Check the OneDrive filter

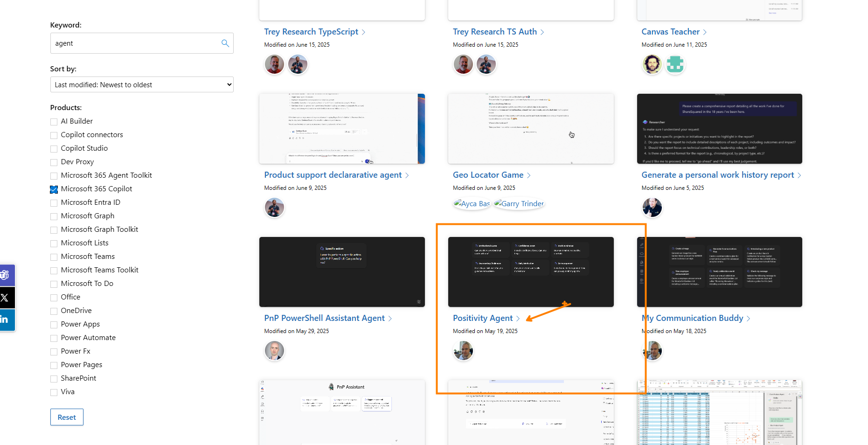(54, 311)
